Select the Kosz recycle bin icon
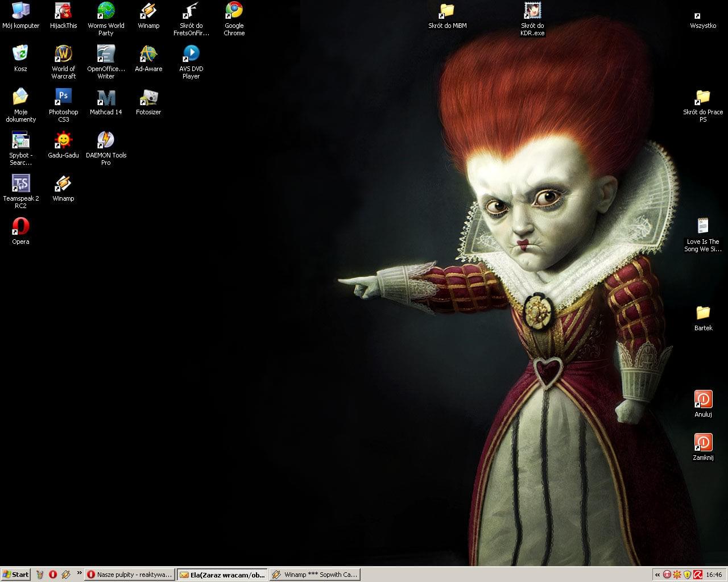The height and width of the screenshot is (582, 728). pos(20,59)
